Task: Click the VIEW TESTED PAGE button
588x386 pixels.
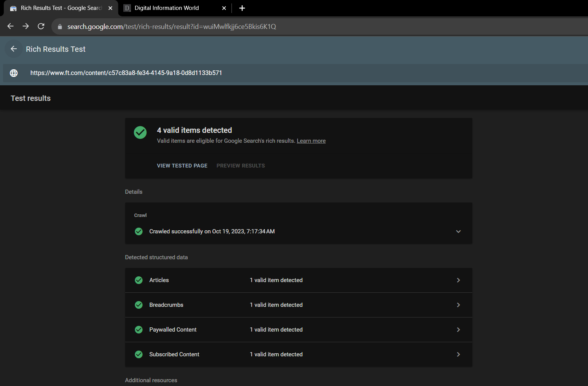Action: pyautogui.click(x=182, y=166)
